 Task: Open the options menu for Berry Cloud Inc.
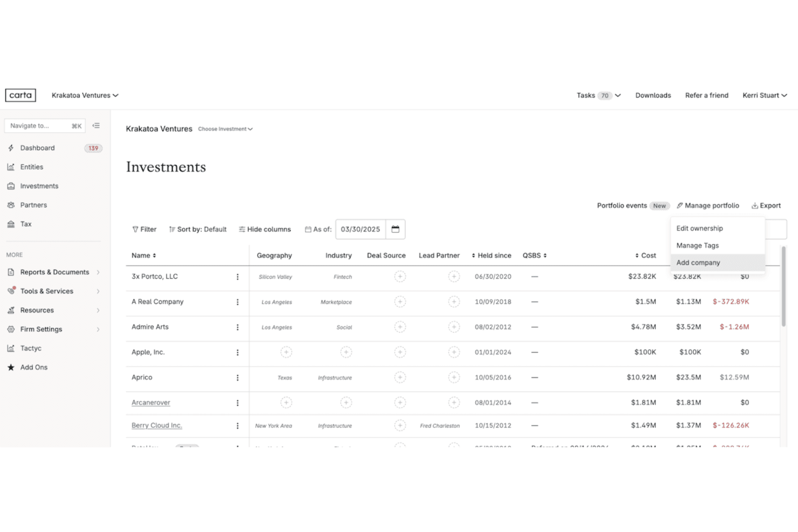click(237, 426)
